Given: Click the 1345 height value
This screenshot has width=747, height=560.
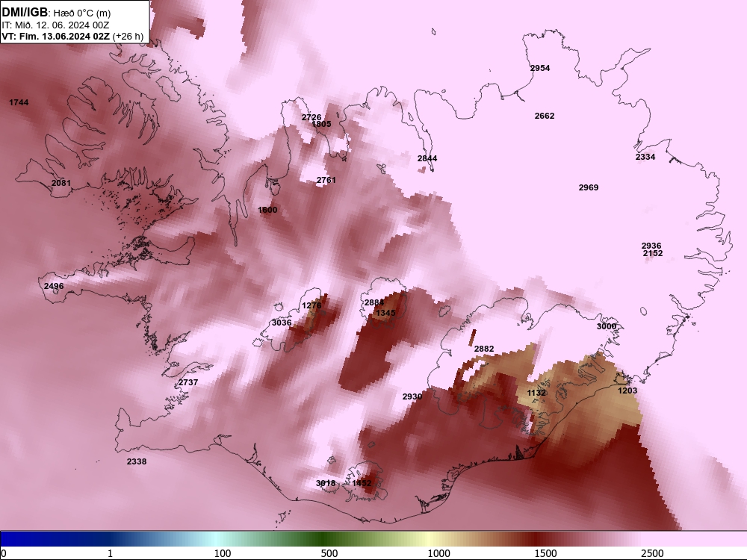Looking at the screenshot, I should point(385,313).
